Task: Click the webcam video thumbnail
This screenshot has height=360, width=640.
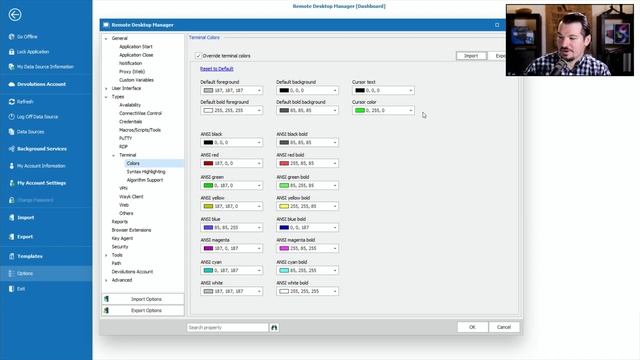Action: 570,40
